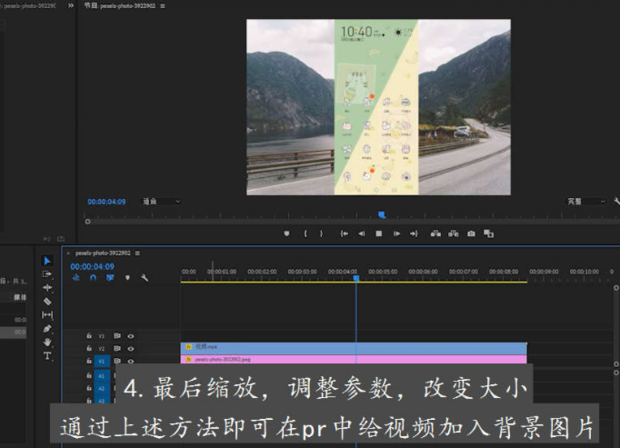620x448 pixels.
Task: Toggle lock on V1 track
Action: coord(89,361)
